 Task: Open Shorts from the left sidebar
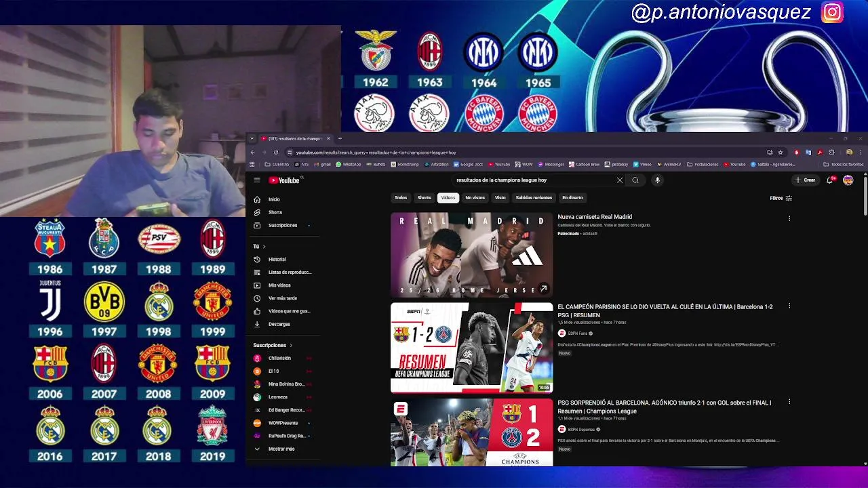pyautogui.click(x=275, y=212)
